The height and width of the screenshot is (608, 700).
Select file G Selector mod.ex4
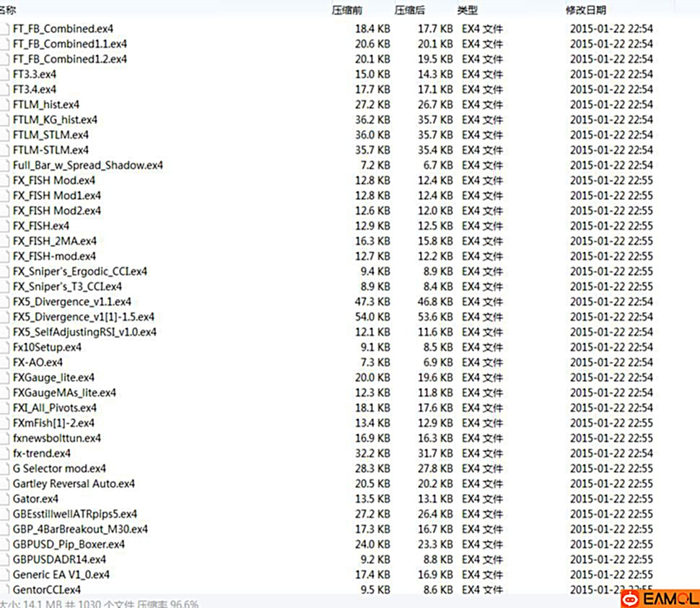pyautogui.click(x=59, y=469)
